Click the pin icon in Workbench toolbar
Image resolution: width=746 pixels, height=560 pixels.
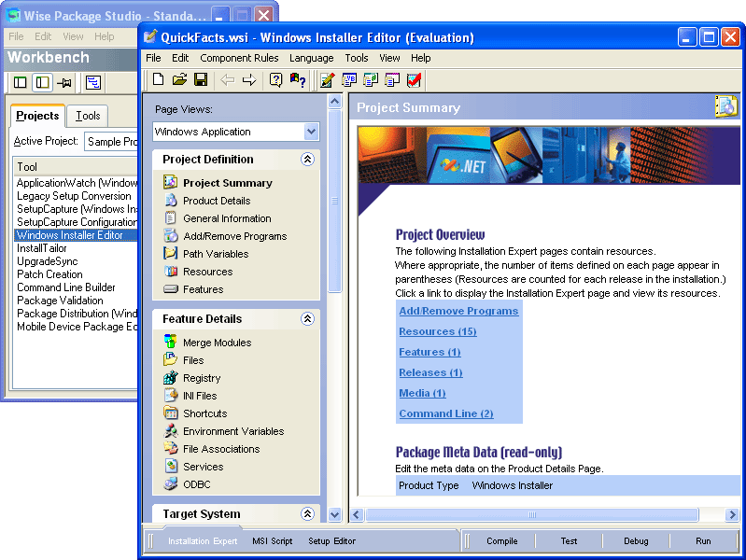(64, 83)
